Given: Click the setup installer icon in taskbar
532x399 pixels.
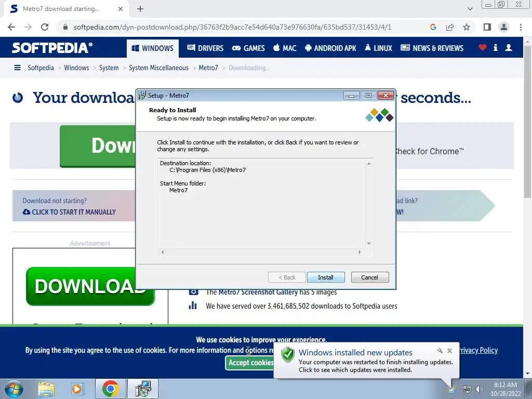Looking at the screenshot, I should (143, 389).
